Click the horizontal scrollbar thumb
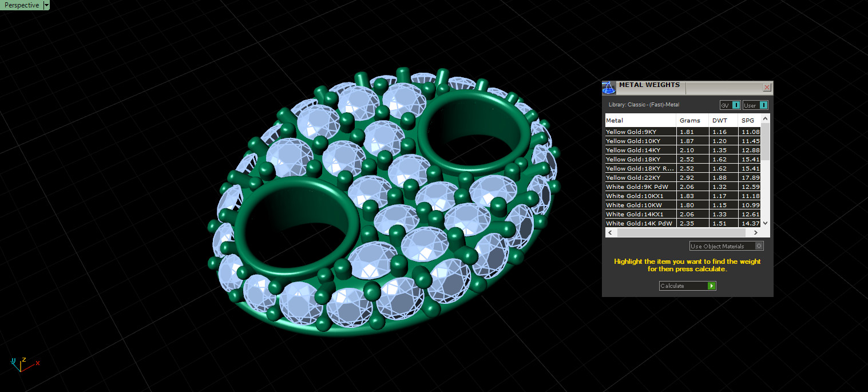Screen dimensions: 868x392 (x=681, y=233)
